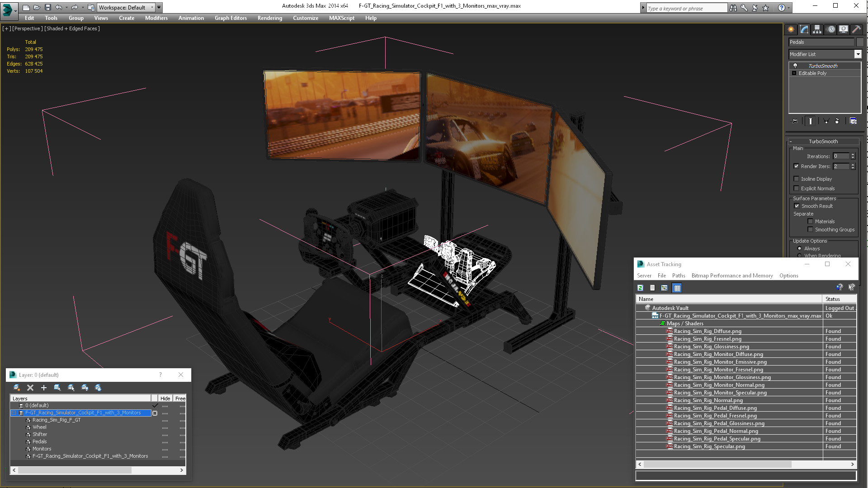Image resolution: width=868 pixels, height=488 pixels.
Task: Click Hide column header in Layers
Action: (x=165, y=399)
